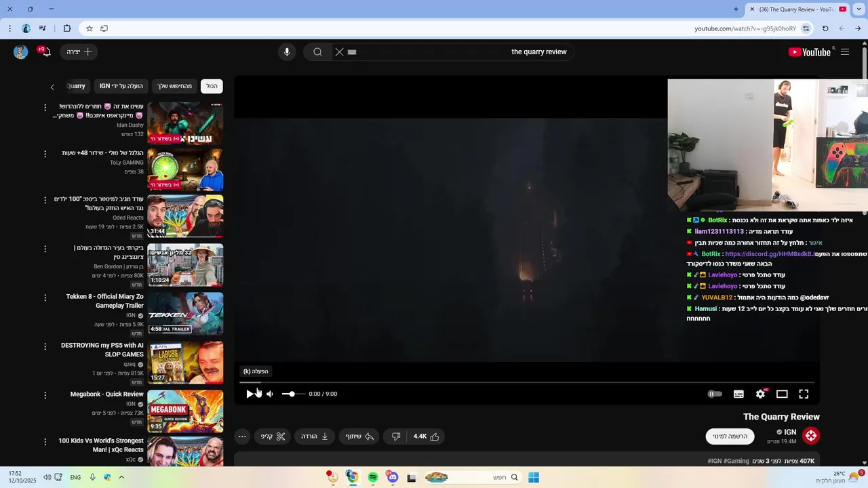Open the YouTube account avatar menu
The height and width of the screenshot is (488, 868).
[20, 52]
